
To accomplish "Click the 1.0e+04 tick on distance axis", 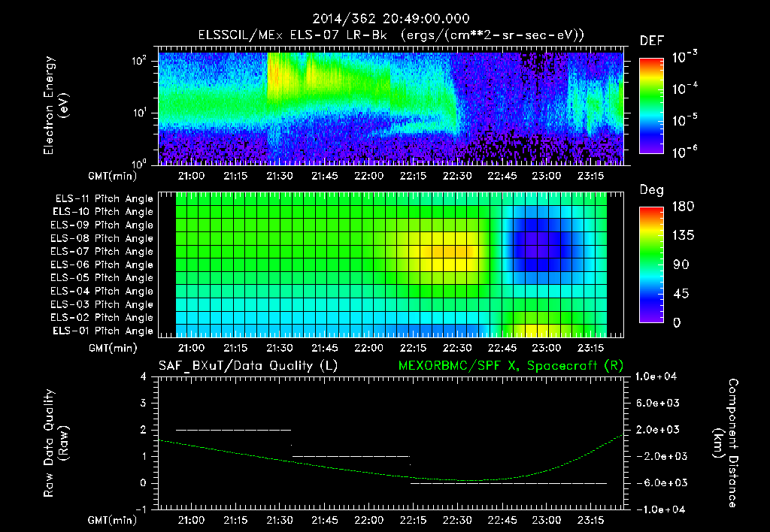I will pos(656,376).
